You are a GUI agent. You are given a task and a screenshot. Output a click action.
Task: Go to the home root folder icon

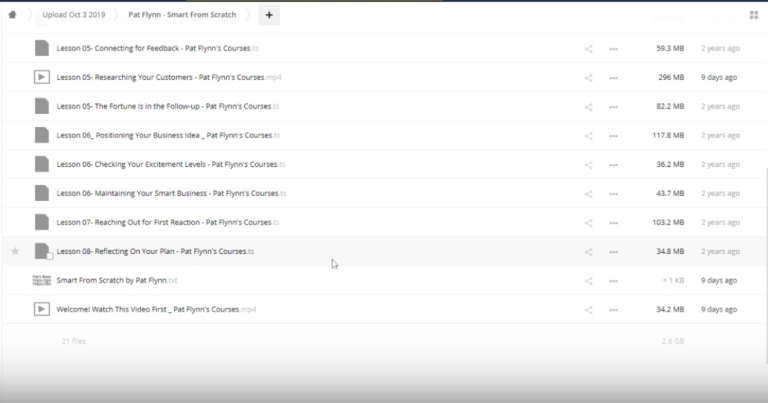(12, 15)
